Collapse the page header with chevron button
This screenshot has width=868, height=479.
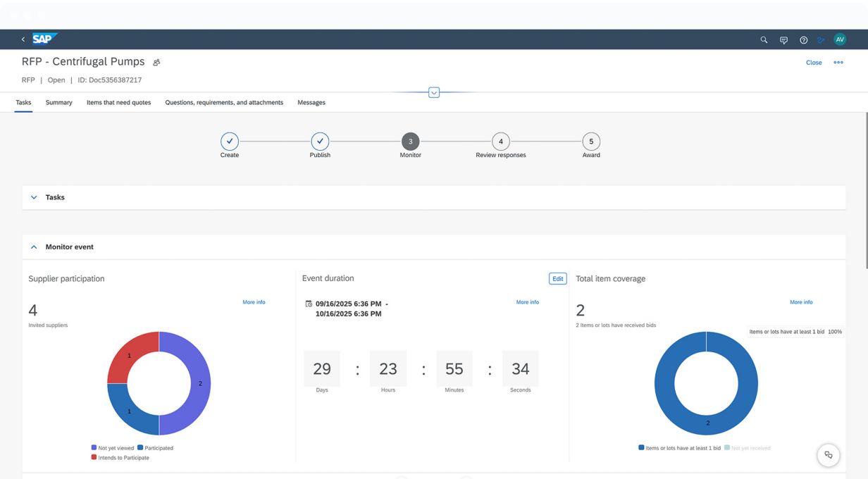pos(434,92)
